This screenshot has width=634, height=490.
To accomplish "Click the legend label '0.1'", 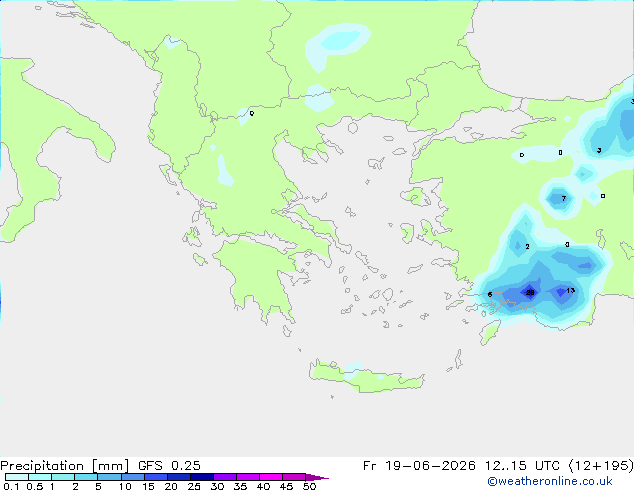I will 11,486.
